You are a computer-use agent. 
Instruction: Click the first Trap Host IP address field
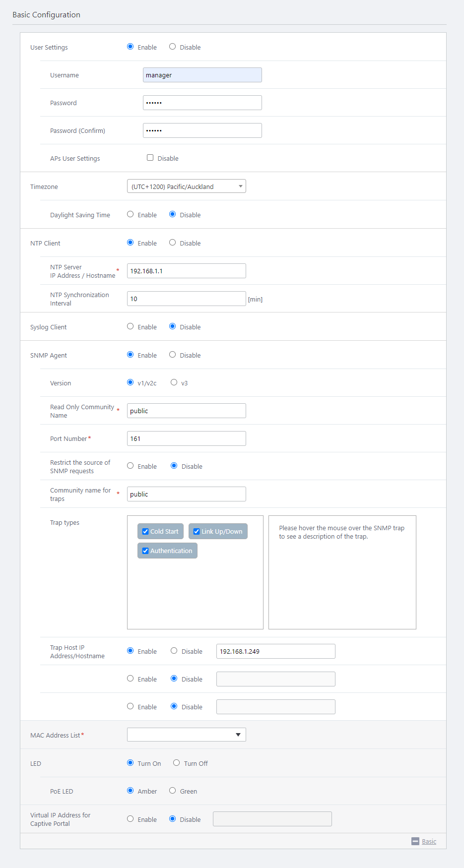[275, 651]
